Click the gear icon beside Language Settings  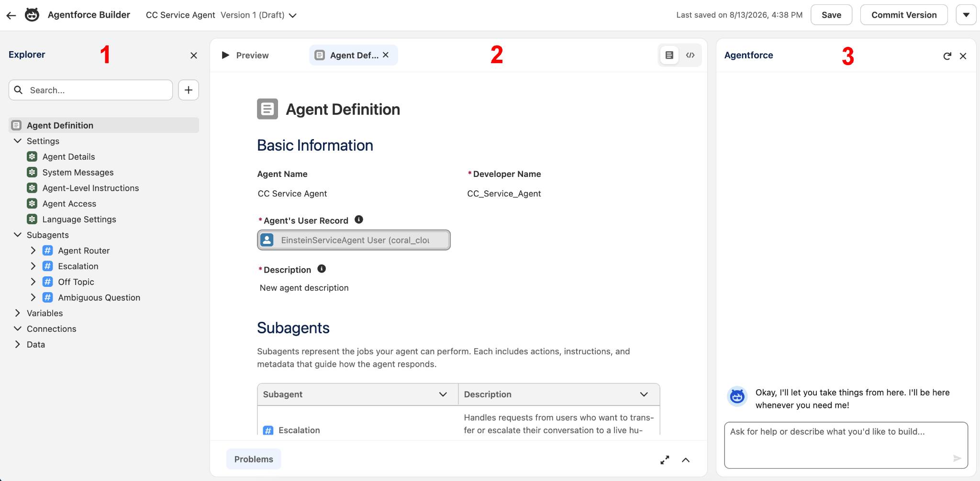pyautogui.click(x=32, y=219)
